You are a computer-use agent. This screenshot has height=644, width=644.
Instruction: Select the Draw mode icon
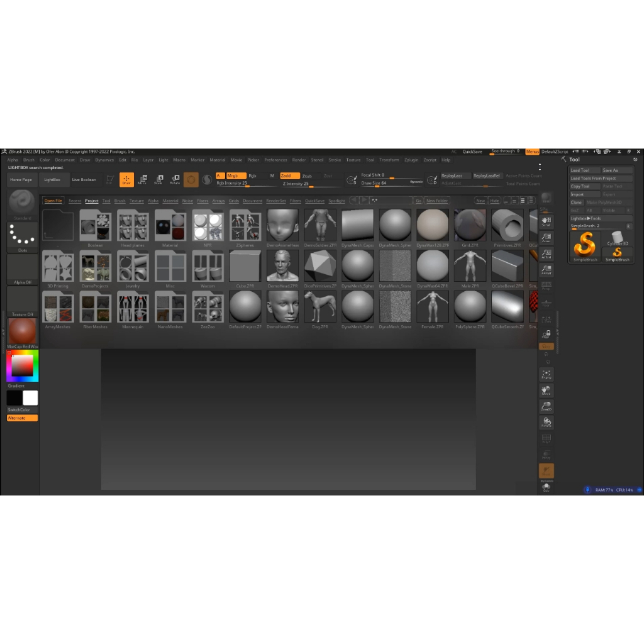tap(126, 179)
